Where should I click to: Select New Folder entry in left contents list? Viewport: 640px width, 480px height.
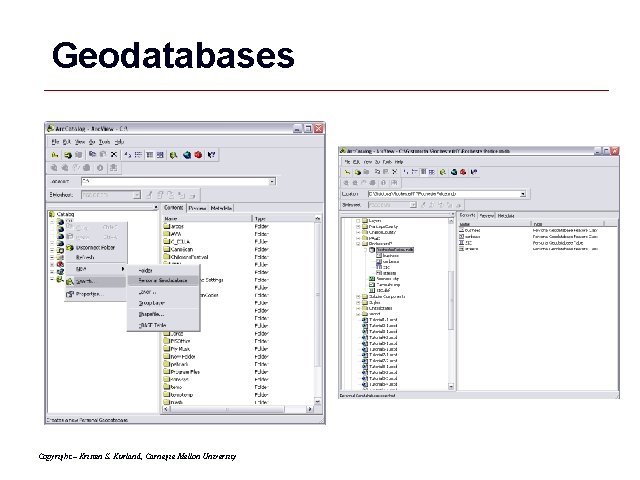(x=180, y=356)
